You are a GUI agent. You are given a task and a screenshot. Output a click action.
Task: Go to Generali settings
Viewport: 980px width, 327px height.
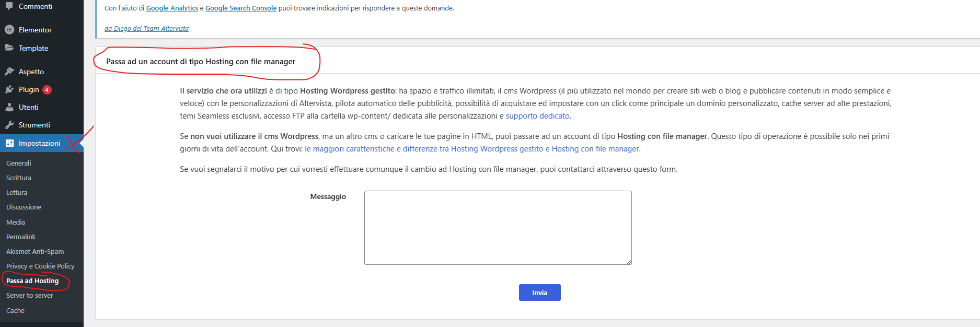point(19,163)
